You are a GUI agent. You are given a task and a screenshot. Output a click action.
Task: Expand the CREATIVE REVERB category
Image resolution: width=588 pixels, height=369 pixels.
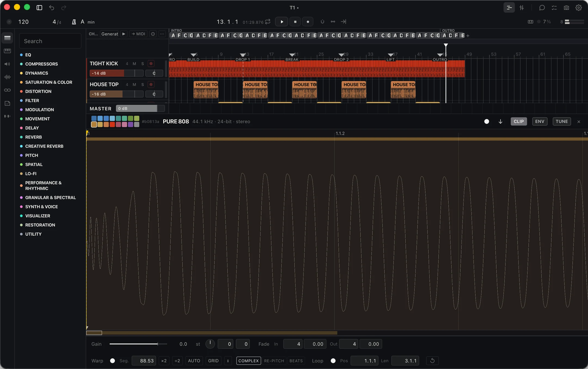44,146
